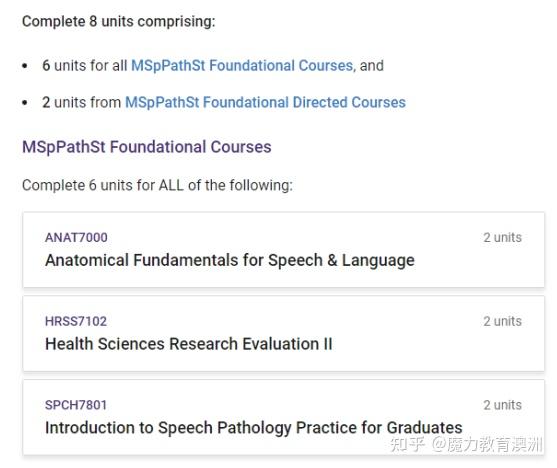The width and height of the screenshot is (557, 468).
Task: Click the ANAT7000 course card
Action: (283, 250)
